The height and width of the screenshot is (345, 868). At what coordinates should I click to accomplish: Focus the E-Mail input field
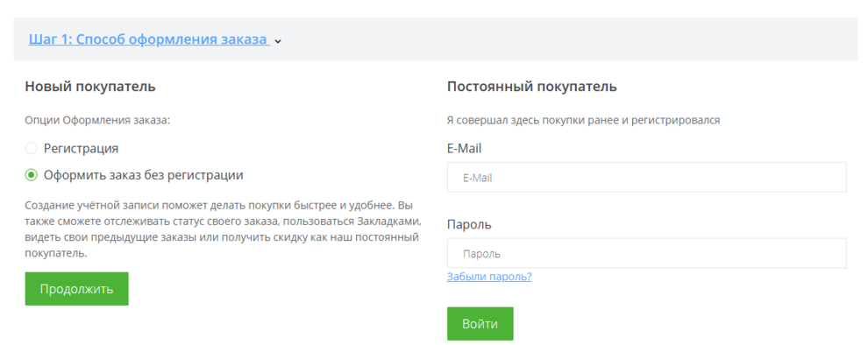click(646, 178)
